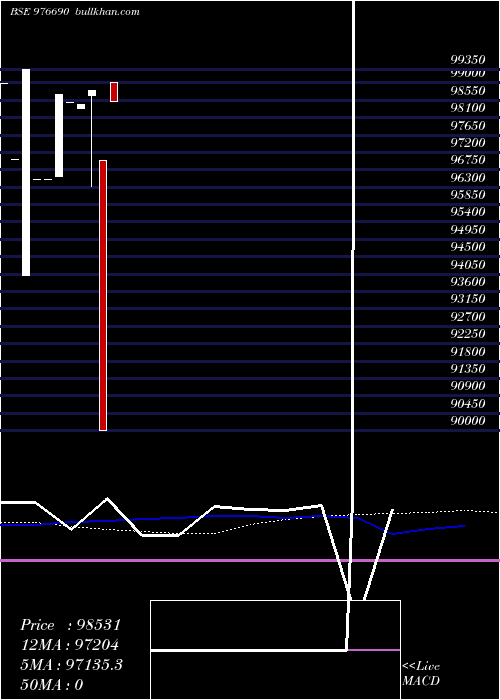Click the 90450 price axis label

[467, 403]
